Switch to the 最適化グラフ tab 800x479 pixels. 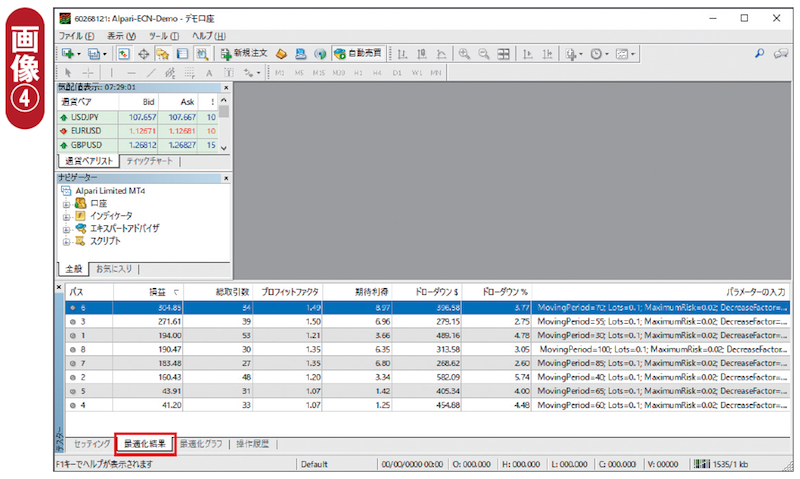(x=202, y=443)
